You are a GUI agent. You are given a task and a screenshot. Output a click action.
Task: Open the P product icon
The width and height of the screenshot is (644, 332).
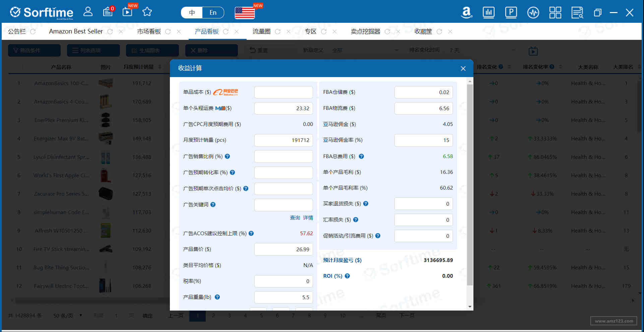(511, 13)
